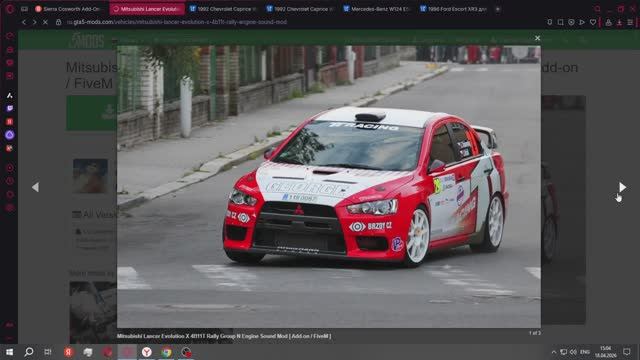
Task: Show the previous gallery image
Action: coord(36,187)
